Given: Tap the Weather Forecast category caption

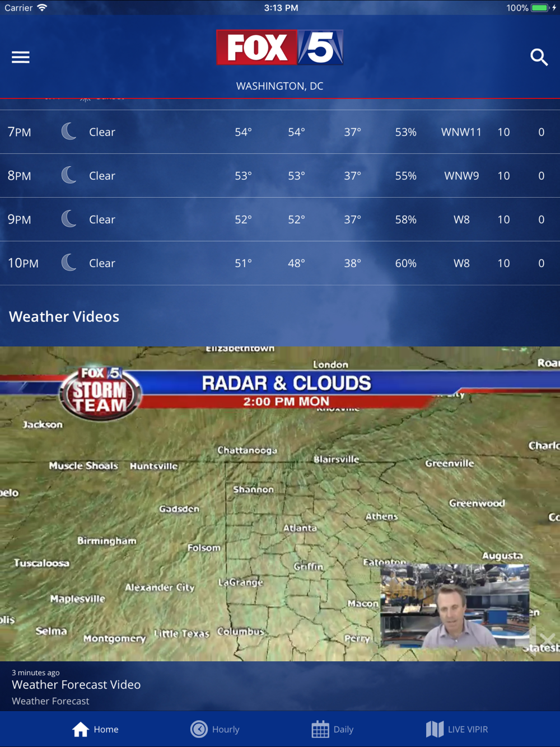Looking at the screenshot, I should point(50,701).
